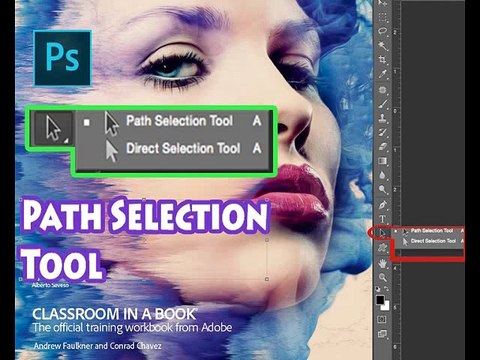480x360 pixels.
Task: Select the Horizontal Type tool
Action: [x=383, y=219]
